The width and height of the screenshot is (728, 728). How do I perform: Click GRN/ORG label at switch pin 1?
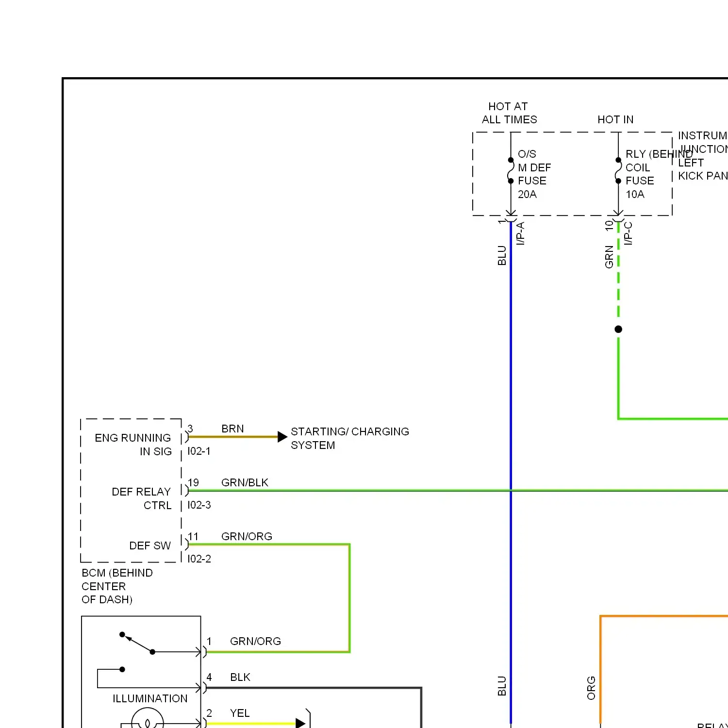[255, 642]
